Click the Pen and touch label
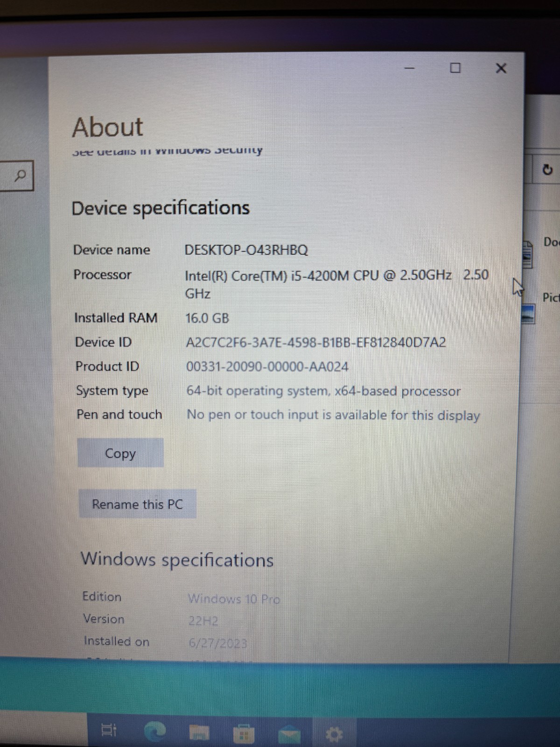This screenshot has height=747, width=560. click(119, 415)
